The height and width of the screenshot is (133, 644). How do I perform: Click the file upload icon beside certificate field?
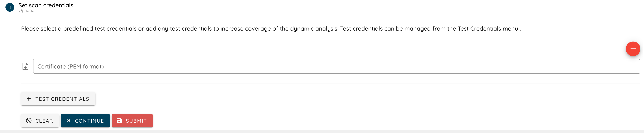[x=25, y=66]
